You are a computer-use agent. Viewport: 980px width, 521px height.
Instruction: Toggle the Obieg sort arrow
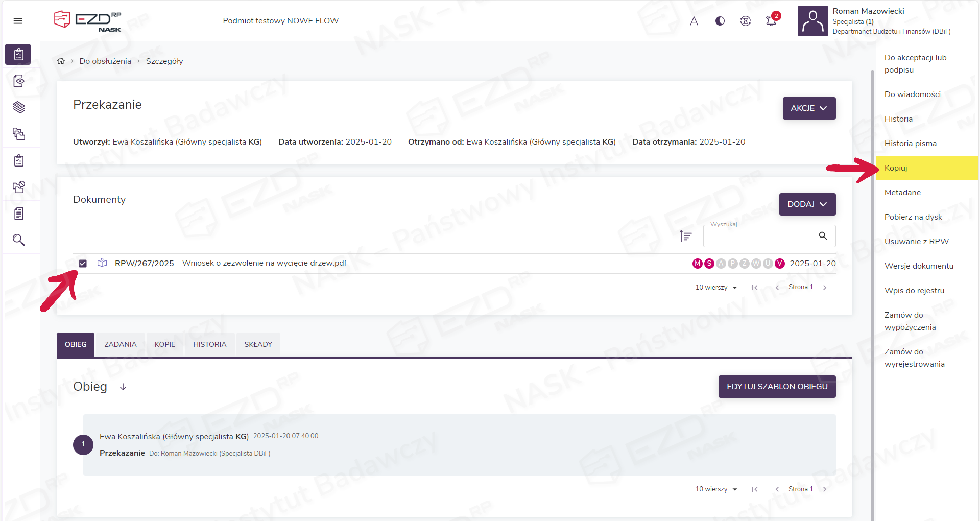tap(123, 387)
